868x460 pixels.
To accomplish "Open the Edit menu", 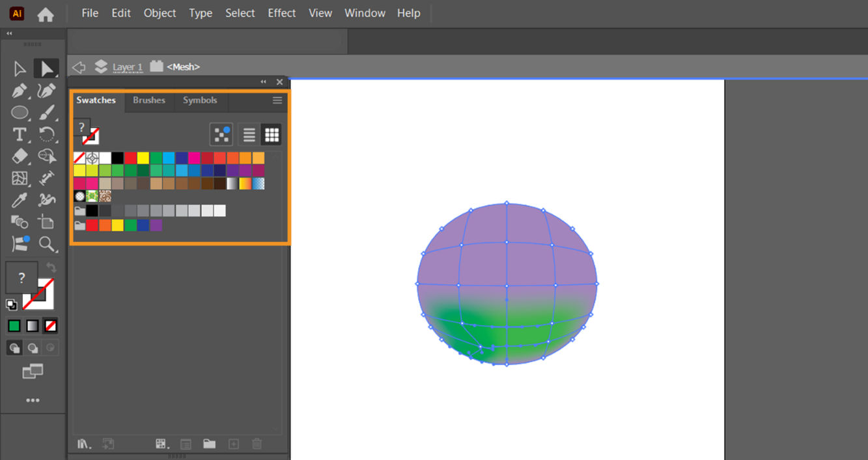I will (121, 13).
